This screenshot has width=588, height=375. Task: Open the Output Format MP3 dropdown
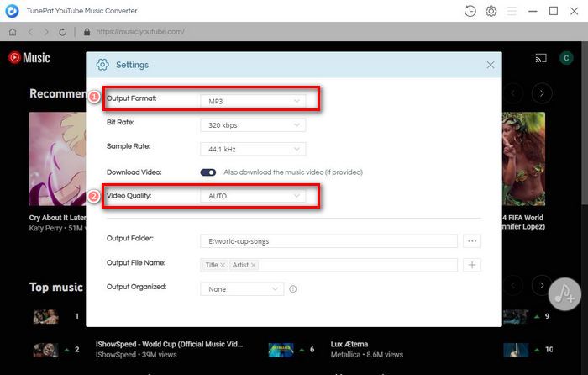click(x=252, y=101)
